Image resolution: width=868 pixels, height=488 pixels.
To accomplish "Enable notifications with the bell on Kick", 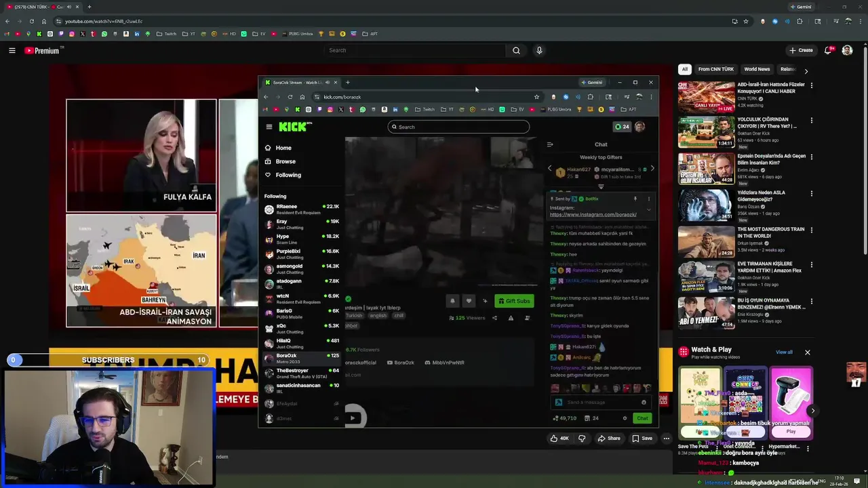I will [x=452, y=301].
